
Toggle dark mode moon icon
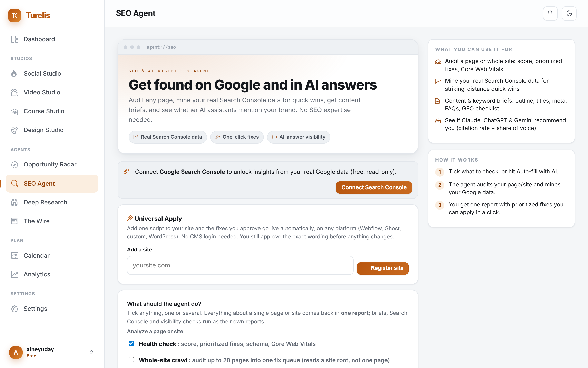point(569,13)
